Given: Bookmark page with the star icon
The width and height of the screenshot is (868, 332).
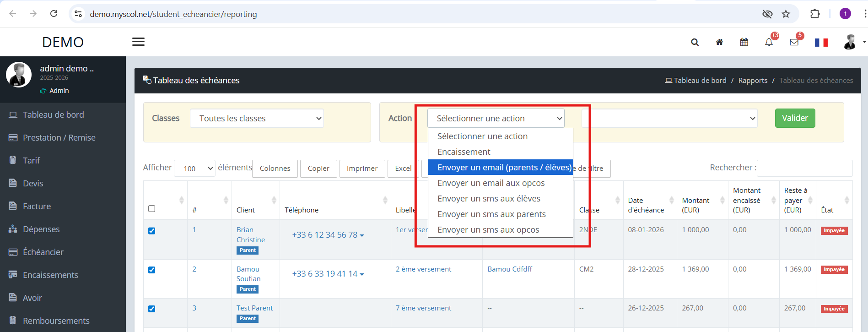Looking at the screenshot, I should [x=786, y=14].
